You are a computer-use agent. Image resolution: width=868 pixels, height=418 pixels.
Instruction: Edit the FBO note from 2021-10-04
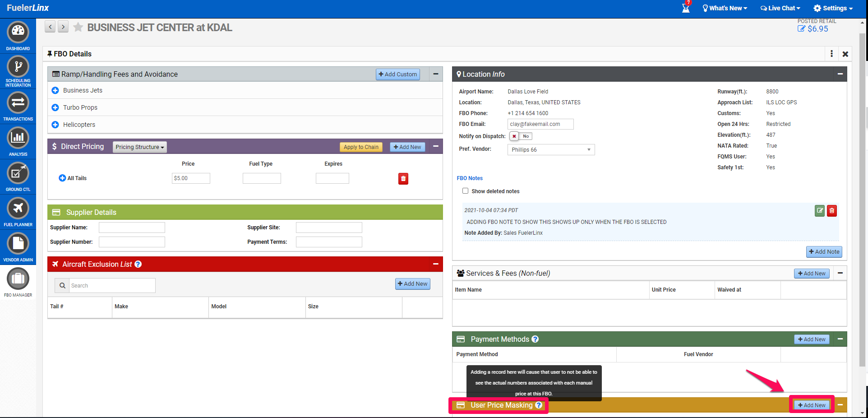pos(820,210)
